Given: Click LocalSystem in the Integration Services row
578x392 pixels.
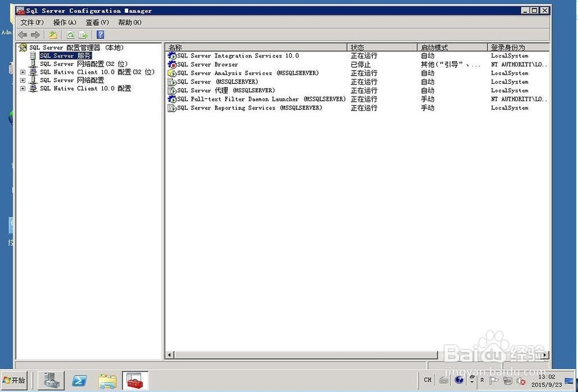Looking at the screenshot, I should 509,56.
